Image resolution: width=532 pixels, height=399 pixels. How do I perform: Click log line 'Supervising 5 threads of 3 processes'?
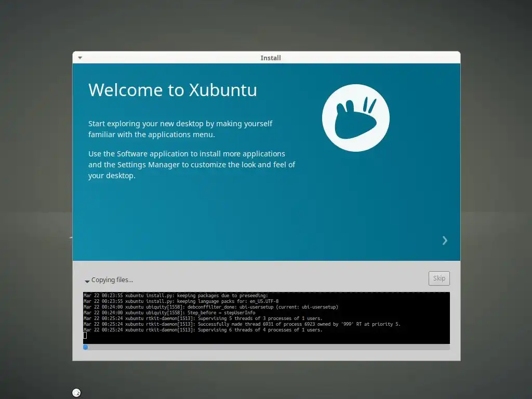pos(203,318)
